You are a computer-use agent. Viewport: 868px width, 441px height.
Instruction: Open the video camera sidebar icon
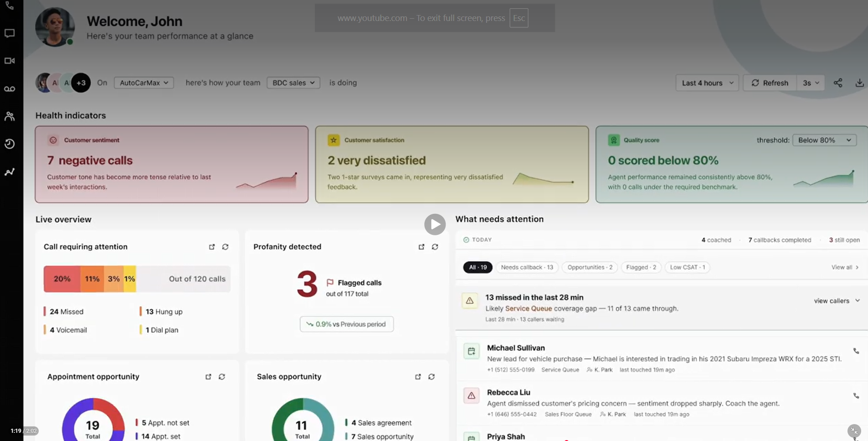(x=10, y=61)
